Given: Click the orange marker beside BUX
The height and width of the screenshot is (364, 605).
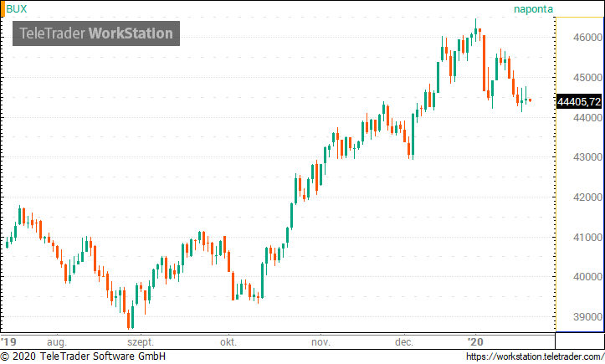Looking at the screenshot, I should 3,9.
